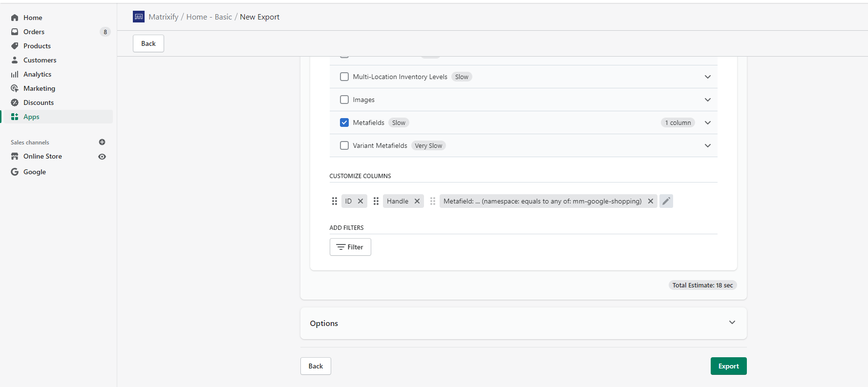Image resolution: width=868 pixels, height=387 pixels.
Task: Open Products in the sidebar
Action: click(x=37, y=46)
